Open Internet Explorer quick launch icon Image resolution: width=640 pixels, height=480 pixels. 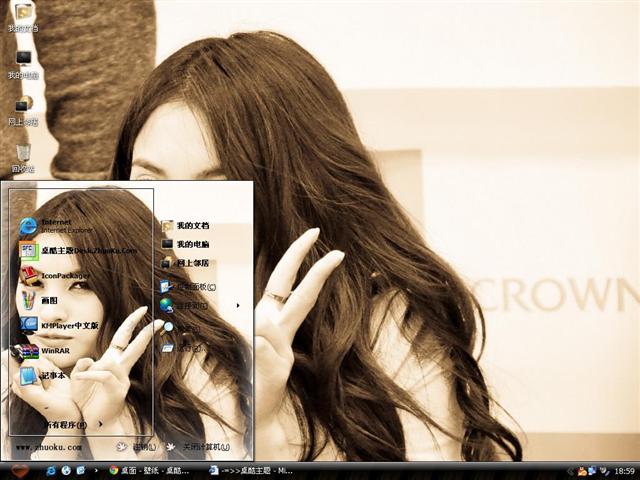51,471
